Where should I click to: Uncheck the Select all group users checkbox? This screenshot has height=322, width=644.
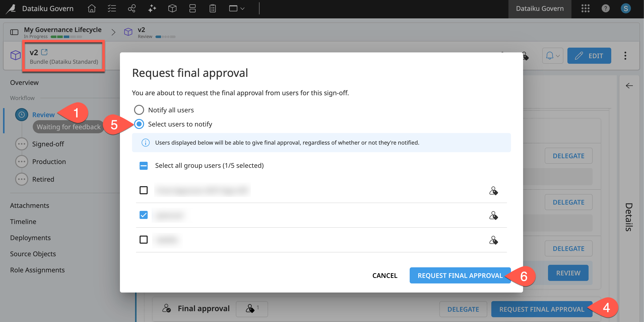143,166
